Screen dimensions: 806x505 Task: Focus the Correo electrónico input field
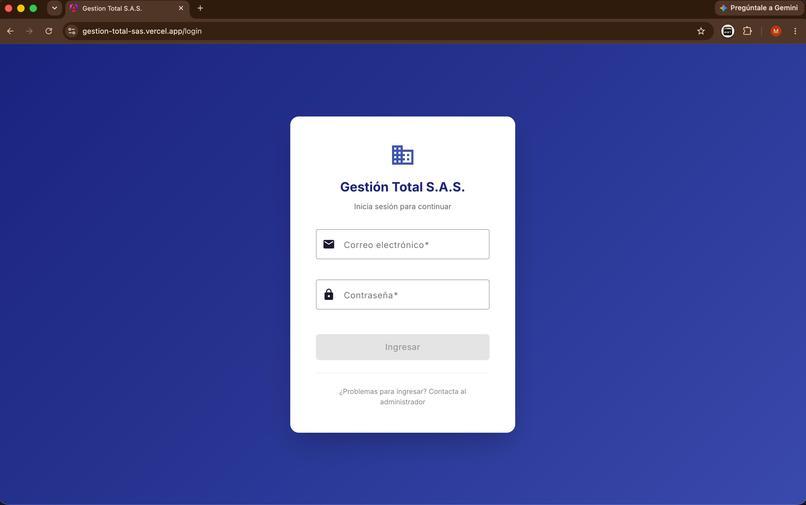click(x=402, y=244)
